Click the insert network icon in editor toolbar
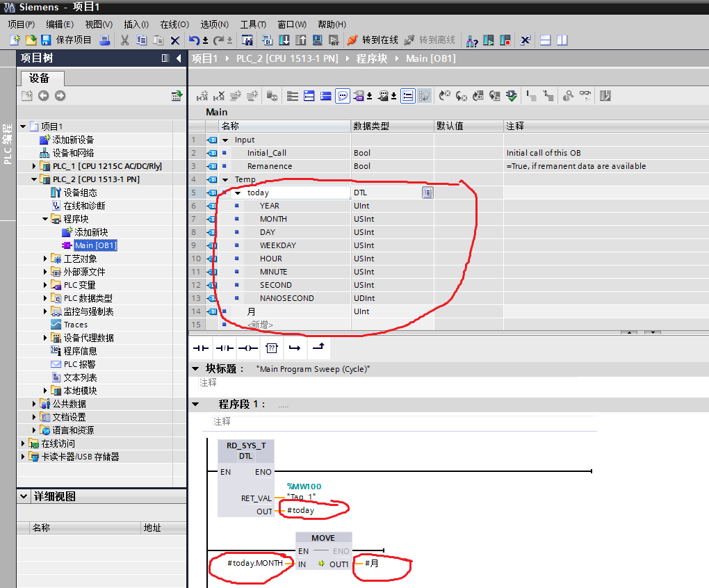The width and height of the screenshot is (709, 588). point(202,96)
